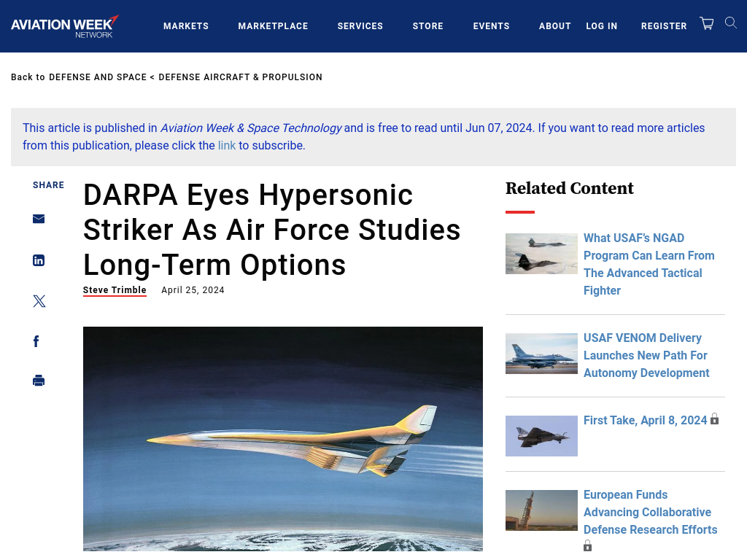Open First Take, April 8, 2024 article
The image size is (747, 560).
[x=645, y=421]
